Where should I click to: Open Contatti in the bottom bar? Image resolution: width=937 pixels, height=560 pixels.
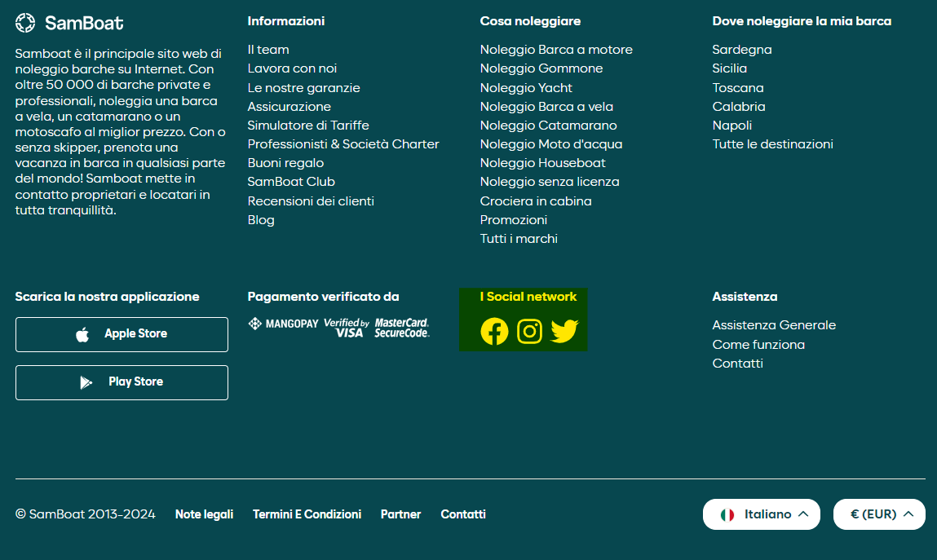coord(463,514)
